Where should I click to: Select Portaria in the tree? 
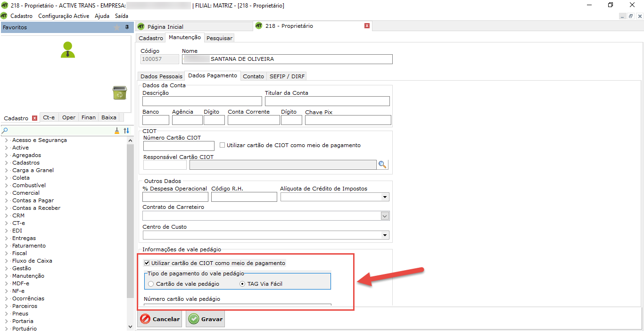(x=23, y=321)
